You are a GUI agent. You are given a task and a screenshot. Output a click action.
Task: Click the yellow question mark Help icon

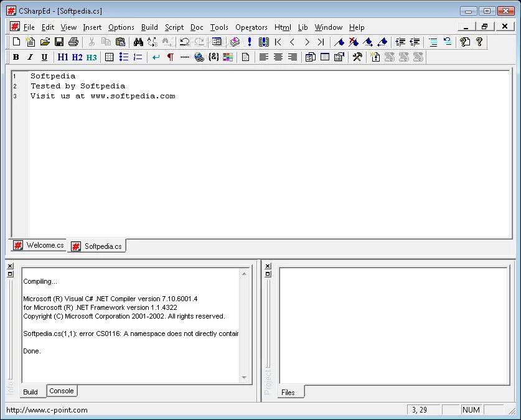click(x=479, y=42)
